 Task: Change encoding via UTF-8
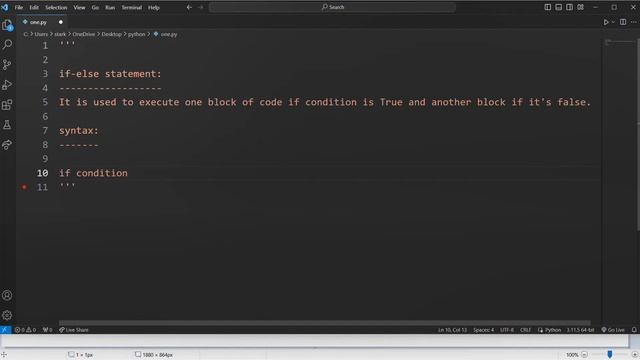point(507,330)
